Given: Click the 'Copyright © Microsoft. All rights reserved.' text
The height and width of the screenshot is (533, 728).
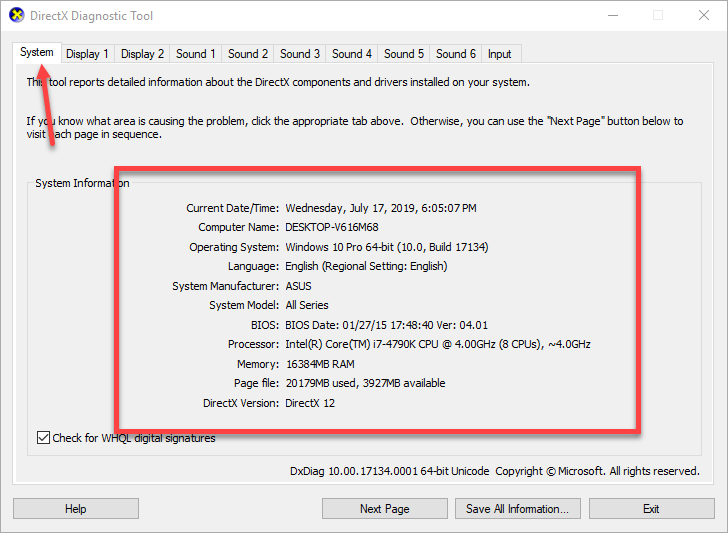Looking at the screenshot, I should point(598,471).
